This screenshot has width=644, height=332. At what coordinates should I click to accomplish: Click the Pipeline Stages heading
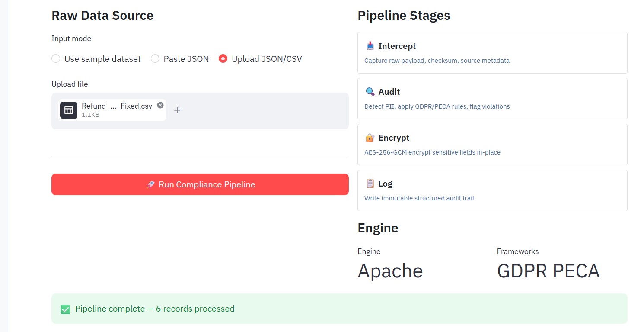(x=404, y=16)
